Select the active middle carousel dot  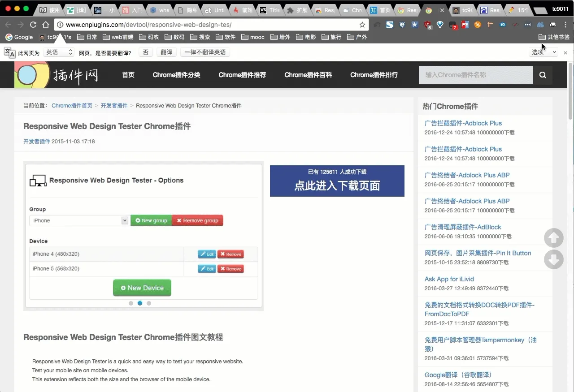140,303
